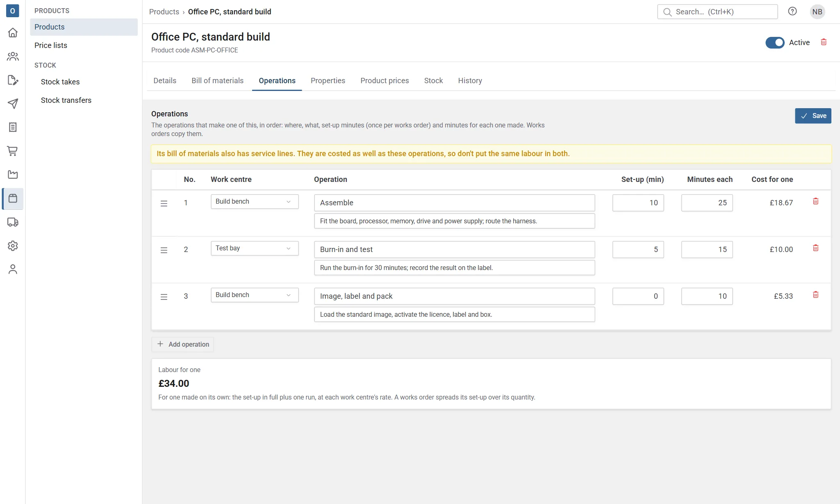The width and height of the screenshot is (840, 504).
Task: Open the list document icon in sidebar
Action: coord(13,127)
